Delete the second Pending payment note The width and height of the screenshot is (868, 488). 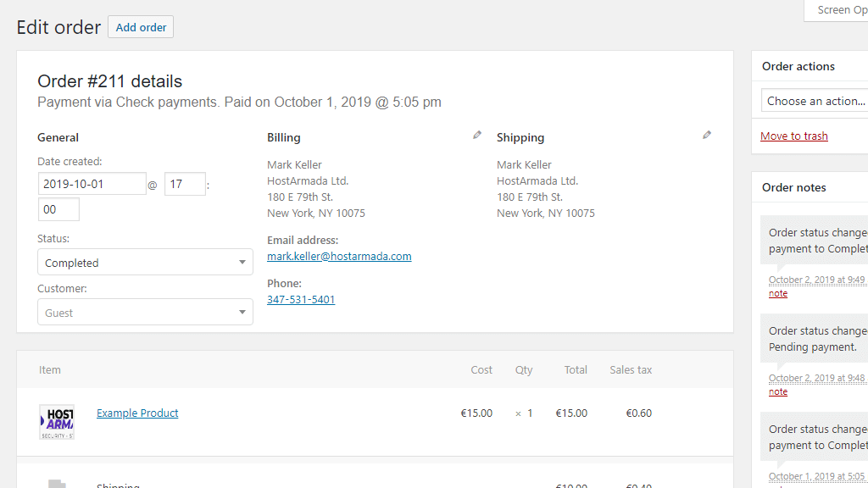[778, 392]
